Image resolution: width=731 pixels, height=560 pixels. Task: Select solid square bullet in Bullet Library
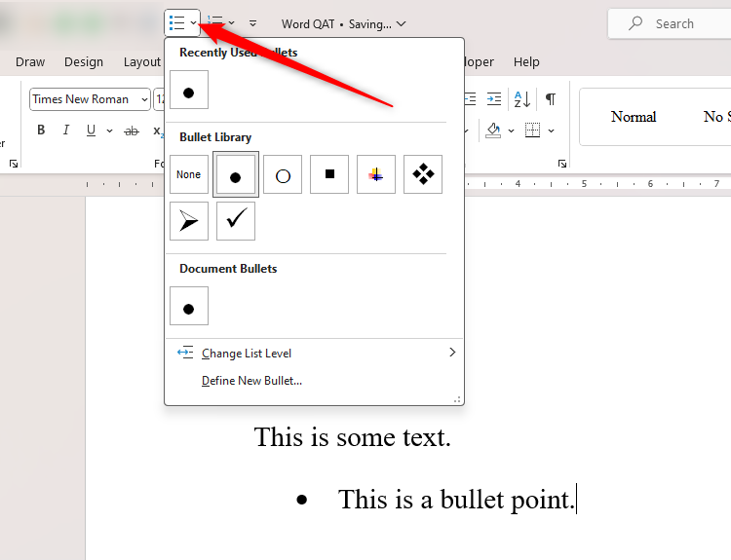click(329, 174)
